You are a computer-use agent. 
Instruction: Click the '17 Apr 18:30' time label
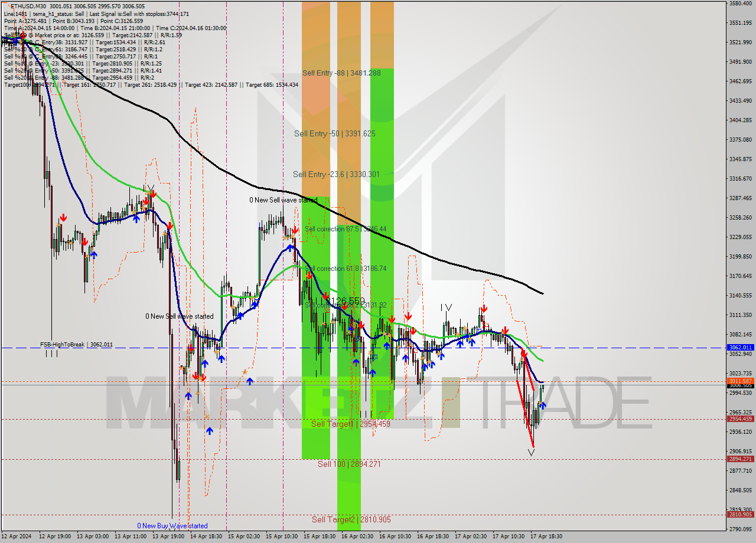pos(546,537)
